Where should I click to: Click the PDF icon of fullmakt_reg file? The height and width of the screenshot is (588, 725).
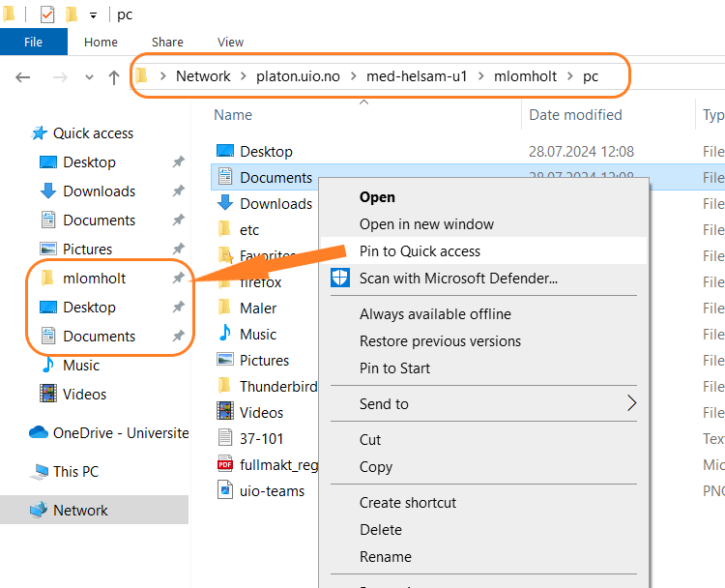point(225,464)
